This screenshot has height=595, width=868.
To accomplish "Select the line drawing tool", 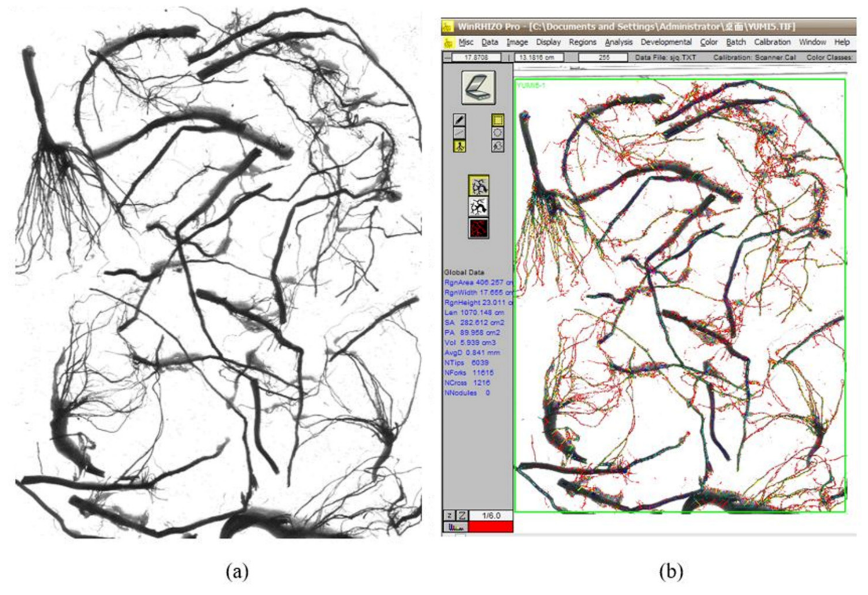I will click(x=460, y=133).
